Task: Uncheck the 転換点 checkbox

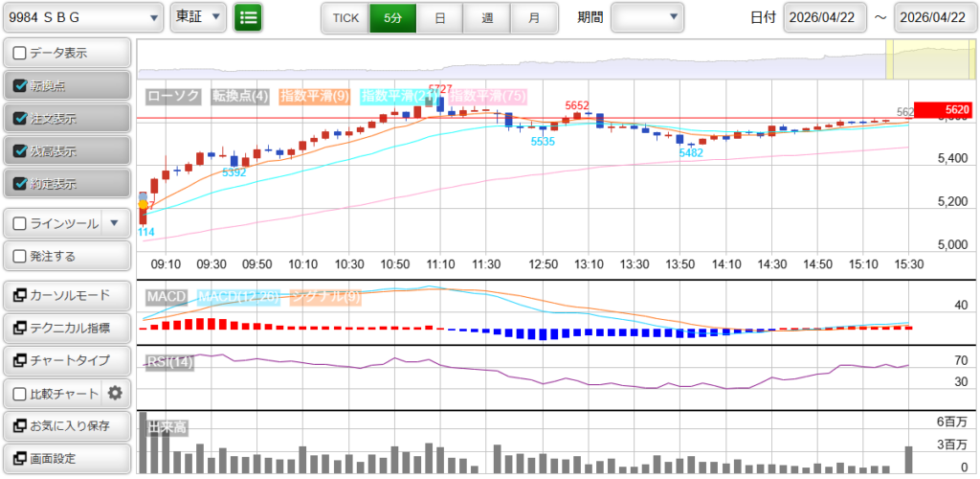Action: point(20,85)
